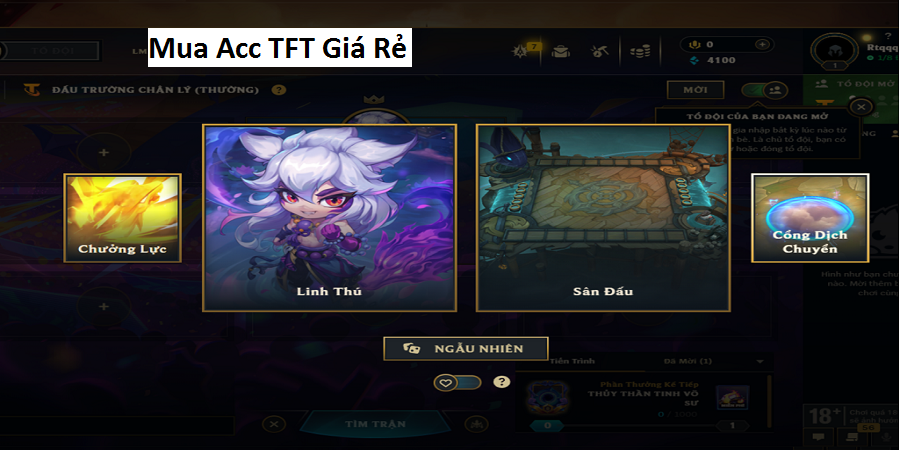Viewport: 900px width, 450px height.
Task: Open the summoner profile avatar
Action: tap(834, 51)
